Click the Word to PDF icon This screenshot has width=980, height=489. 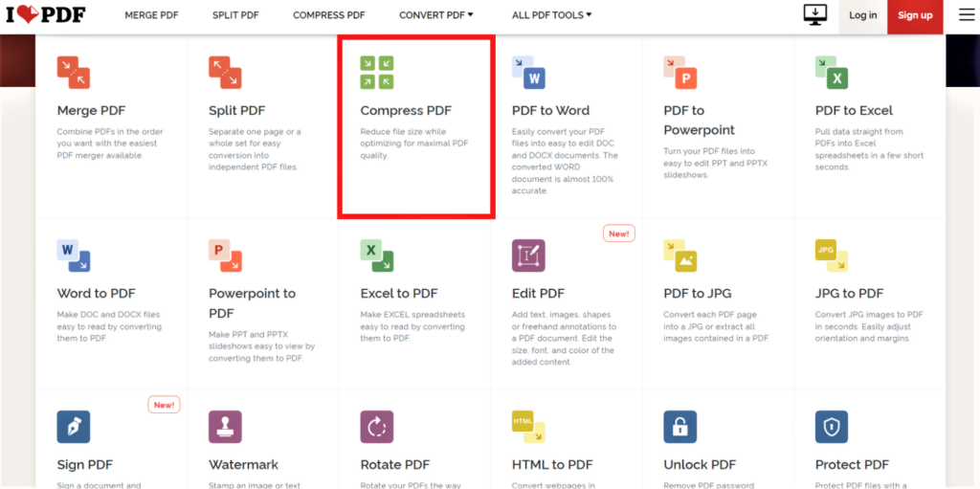tap(74, 256)
